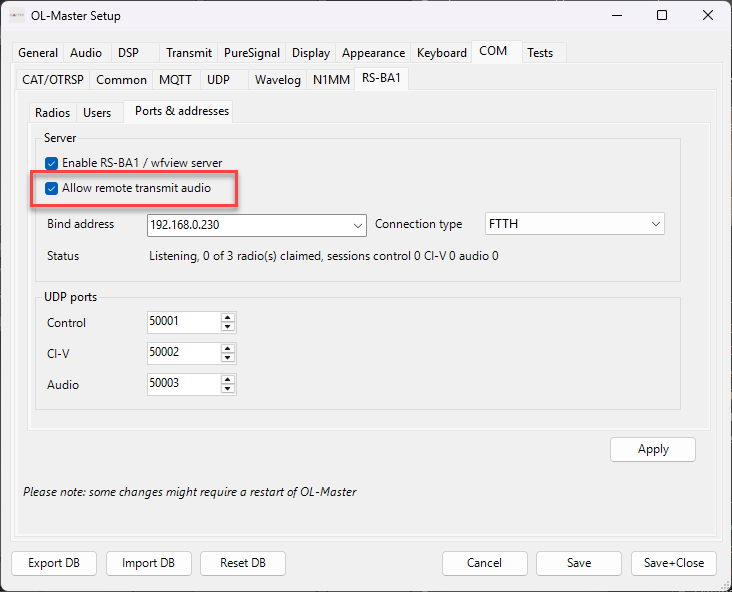Click the restart note text
Viewport: 732px width, 592px height.
tap(190, 492)
